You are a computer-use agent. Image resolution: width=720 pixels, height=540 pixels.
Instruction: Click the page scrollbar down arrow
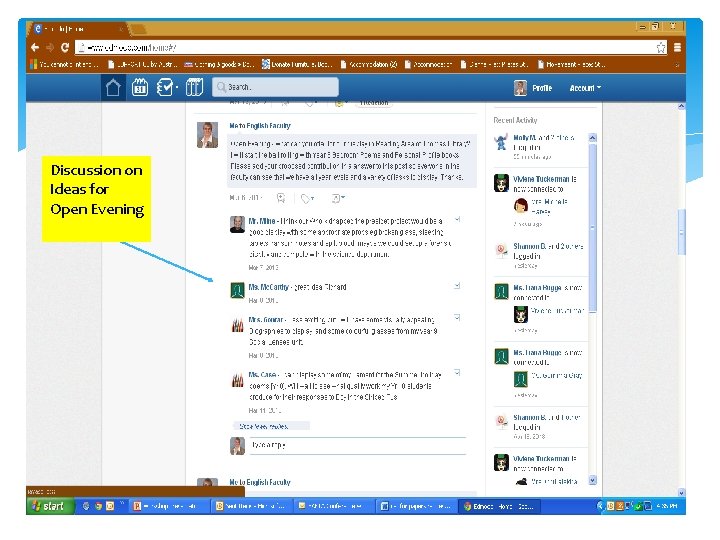click(681, 493)
